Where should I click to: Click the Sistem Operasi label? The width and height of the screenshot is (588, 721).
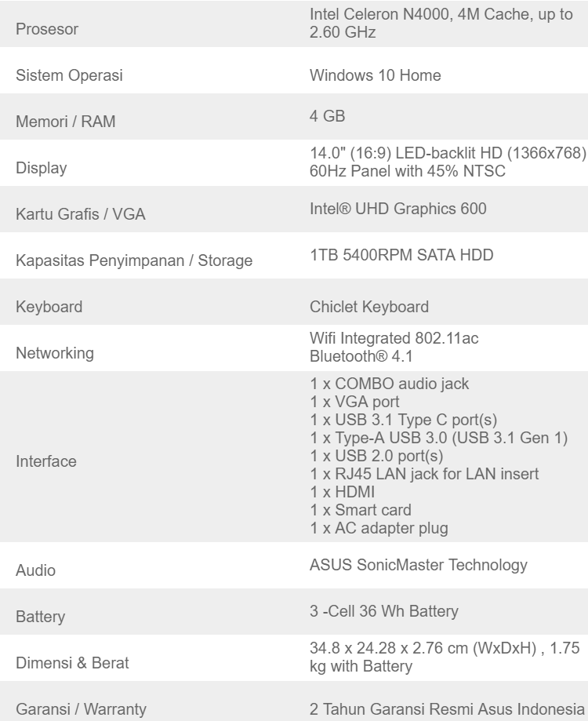pyautogui.click(x=68, y=77)
